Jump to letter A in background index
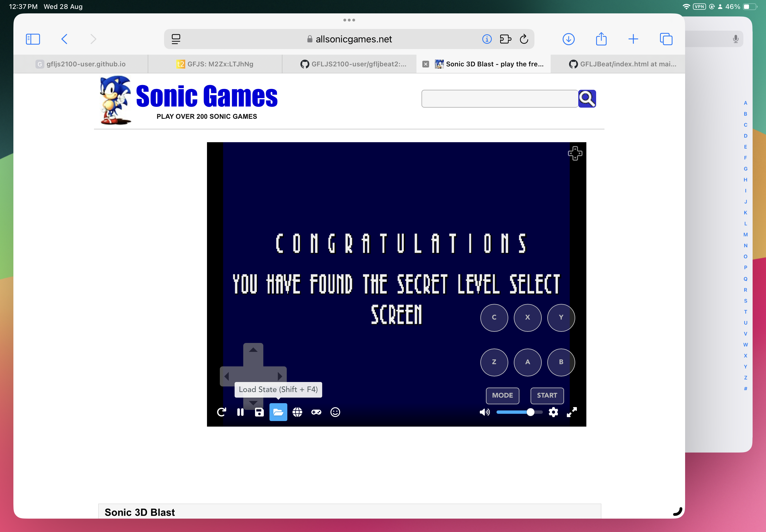 coord(745,103)
